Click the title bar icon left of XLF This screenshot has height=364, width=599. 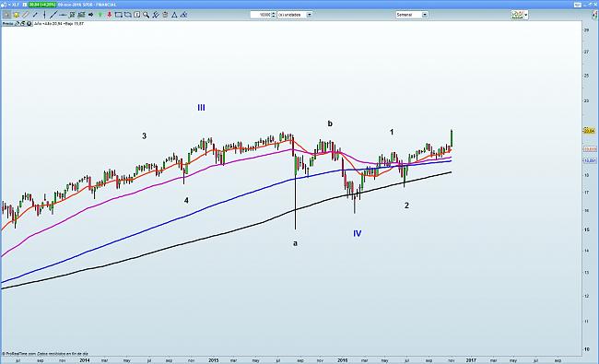pyautogui.click(x=4, y=5)
